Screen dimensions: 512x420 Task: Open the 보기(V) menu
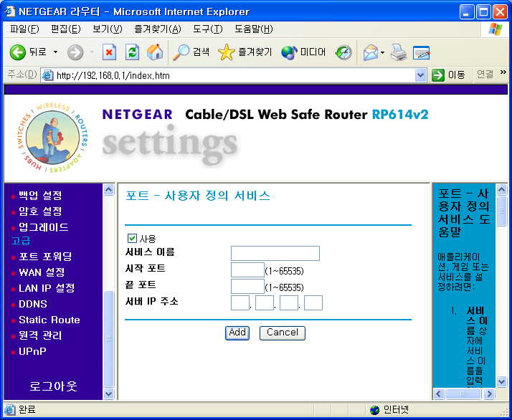107,29
